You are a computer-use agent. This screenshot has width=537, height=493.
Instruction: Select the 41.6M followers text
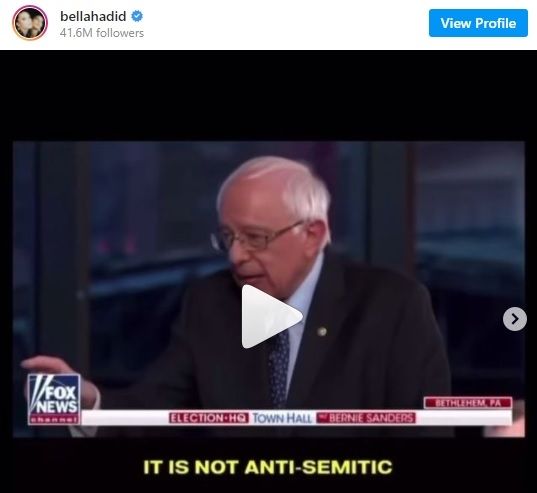point(102,33)
